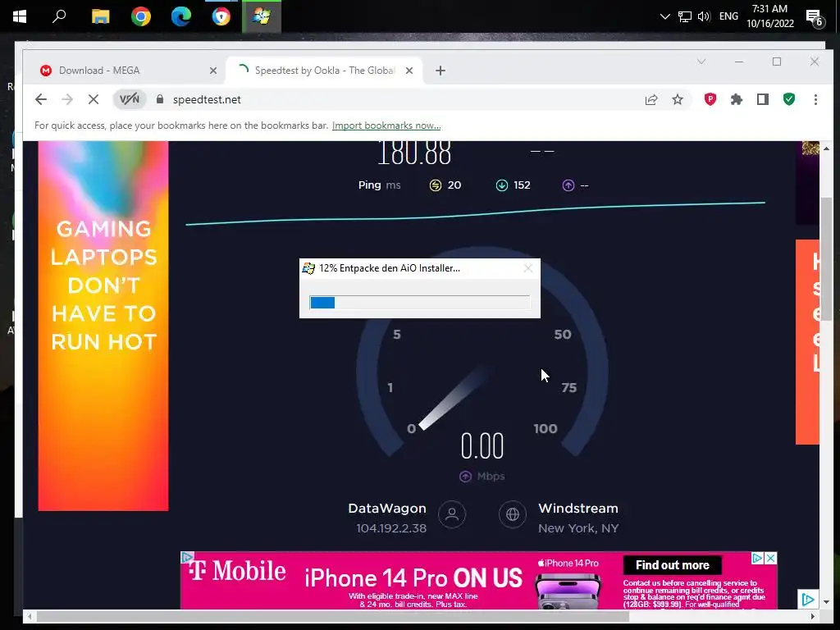Click Find out more in T-Mobile ad
This screenshot has height=630, width=840.
pos(673,565)
